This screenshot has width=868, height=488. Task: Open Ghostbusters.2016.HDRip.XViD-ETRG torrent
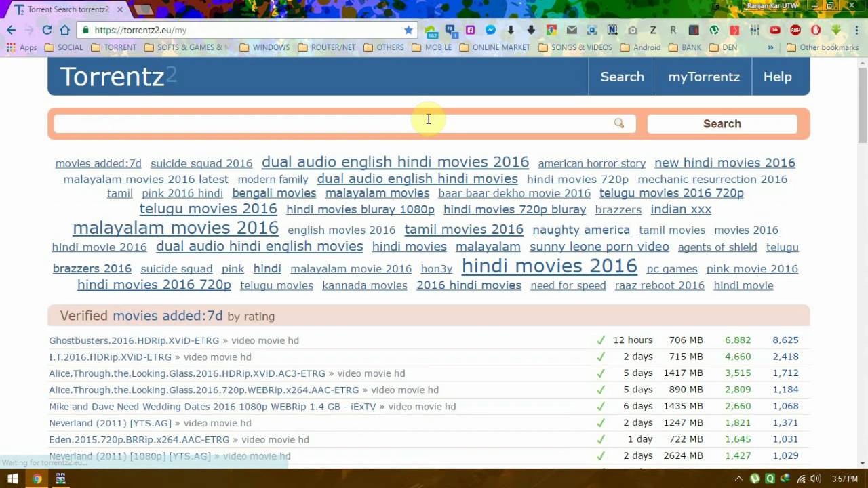(134, 340)
